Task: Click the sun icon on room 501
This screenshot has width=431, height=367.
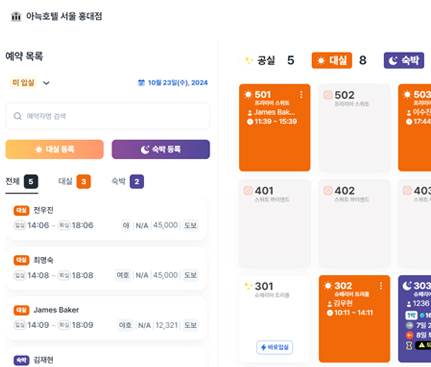Action: click(x=248, y=95)
